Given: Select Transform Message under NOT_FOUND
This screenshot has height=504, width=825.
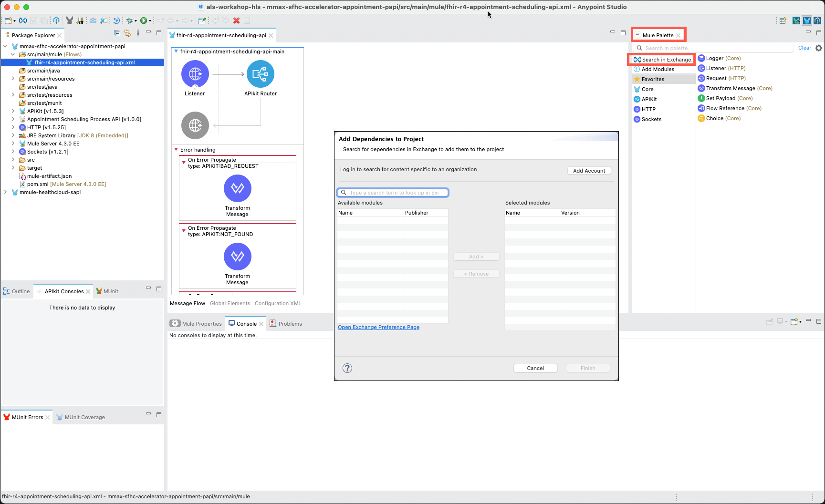Looking at the screenshot, I should coord(238,257).
